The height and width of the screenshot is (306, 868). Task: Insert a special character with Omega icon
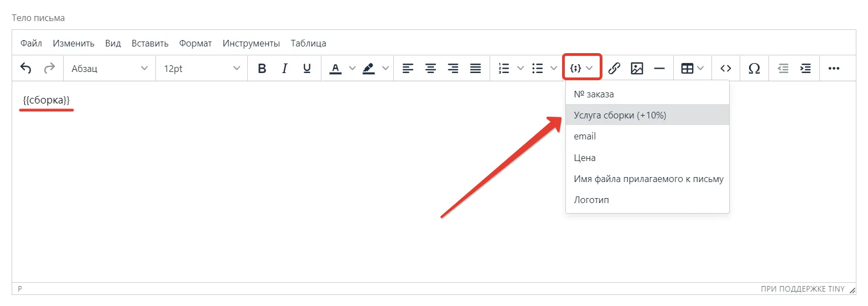click(x=754, y=68)
